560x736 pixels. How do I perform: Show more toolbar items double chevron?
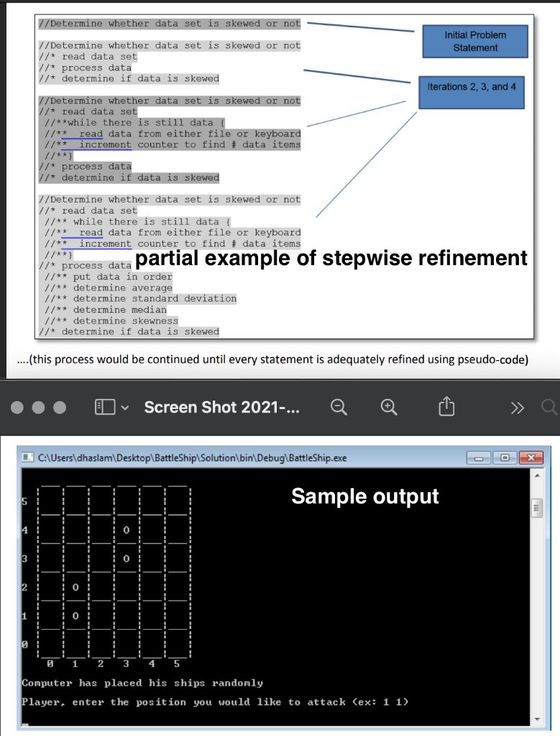(x=518, y=408)
